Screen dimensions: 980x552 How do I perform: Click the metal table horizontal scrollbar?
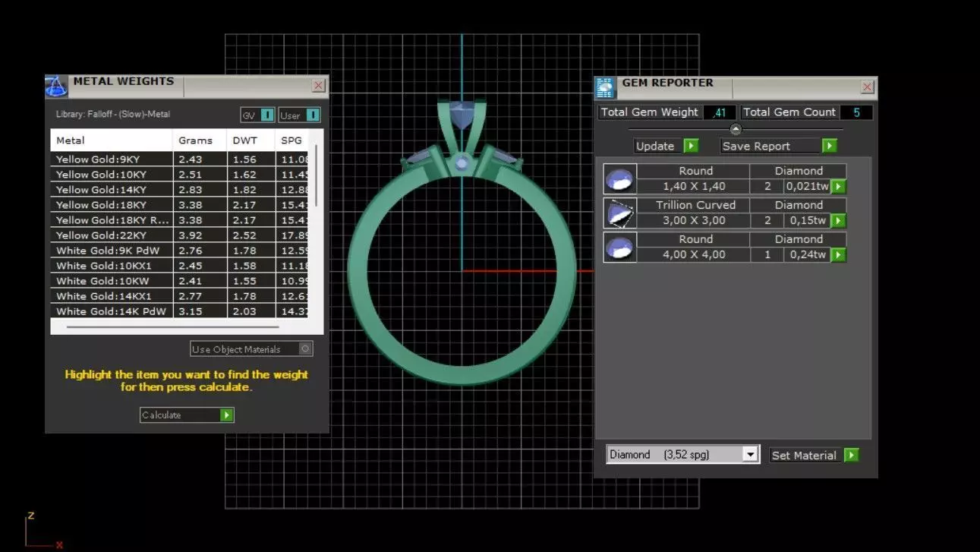(172, 327)
